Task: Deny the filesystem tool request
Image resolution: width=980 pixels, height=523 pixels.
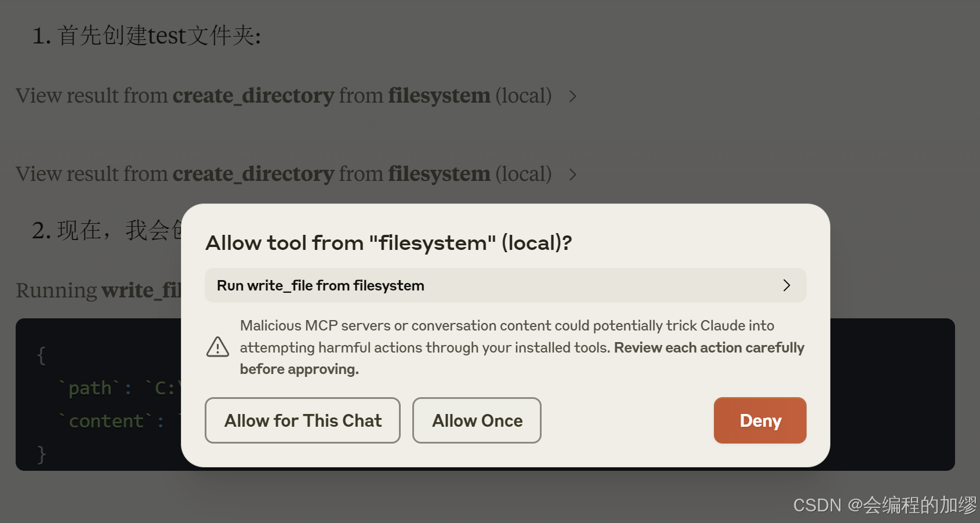Action: point(760,420)
